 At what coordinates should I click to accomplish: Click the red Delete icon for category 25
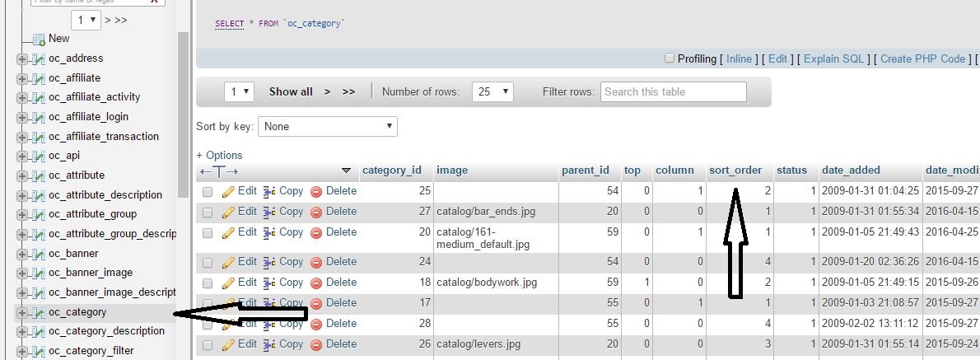316,191
